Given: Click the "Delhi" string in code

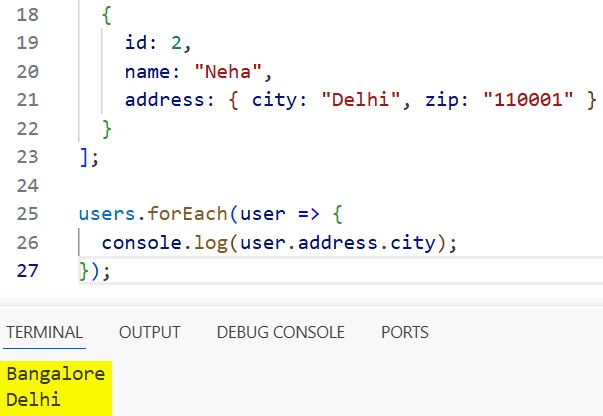Looking at the screenshot, I should tap(361, 100).
